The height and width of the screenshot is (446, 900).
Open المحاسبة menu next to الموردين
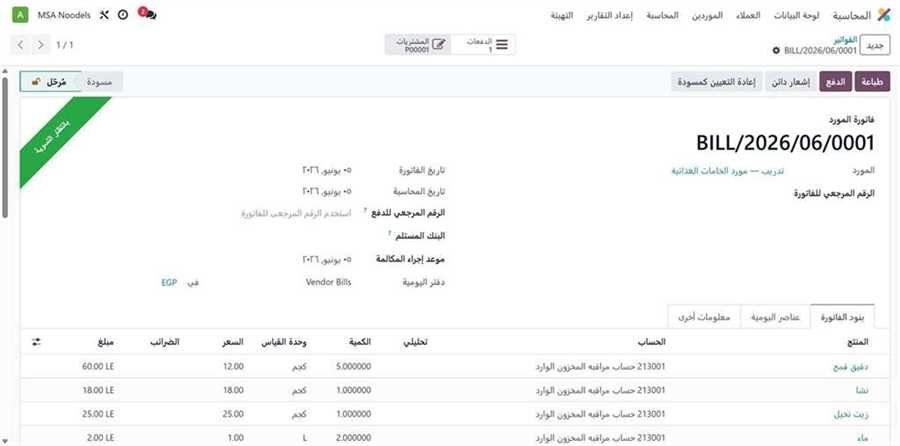[x=662, y=15]
